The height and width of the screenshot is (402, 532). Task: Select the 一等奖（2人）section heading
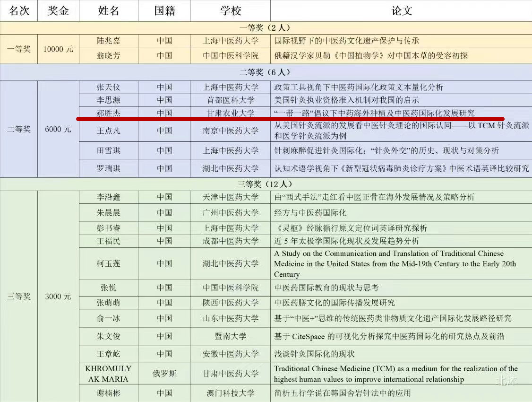[x=265, y=28]
